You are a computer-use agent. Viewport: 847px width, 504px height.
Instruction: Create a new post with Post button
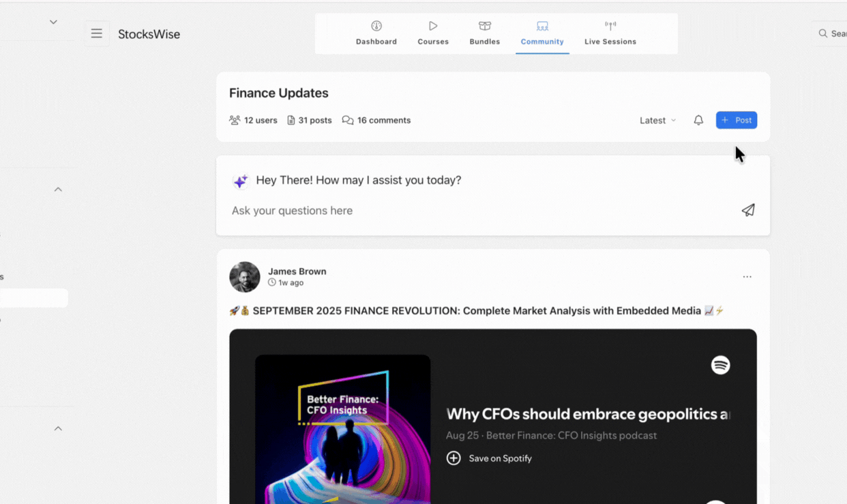point(737,120)
